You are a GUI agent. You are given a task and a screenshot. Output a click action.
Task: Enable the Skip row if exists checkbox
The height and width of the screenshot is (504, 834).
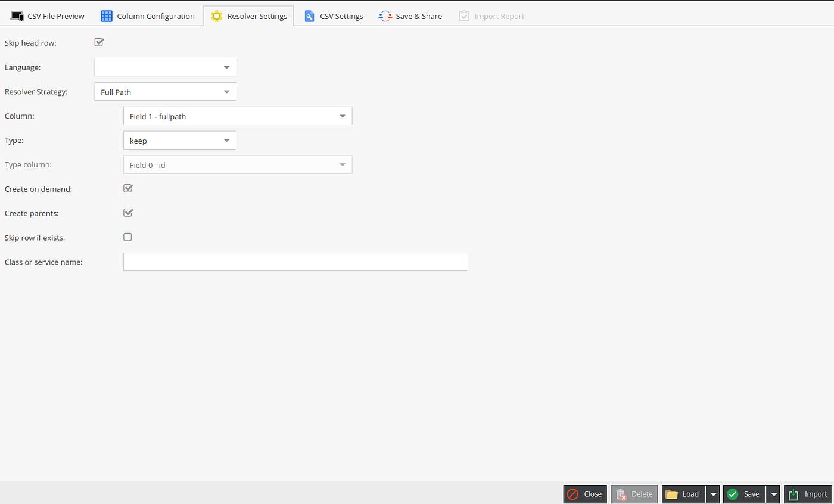tap(127, 237)
